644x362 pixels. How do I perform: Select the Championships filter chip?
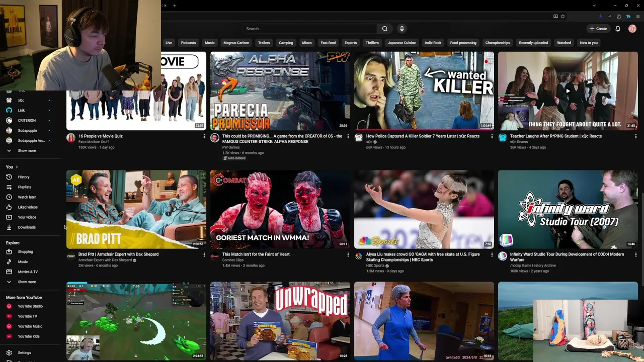tap(498, 43)
